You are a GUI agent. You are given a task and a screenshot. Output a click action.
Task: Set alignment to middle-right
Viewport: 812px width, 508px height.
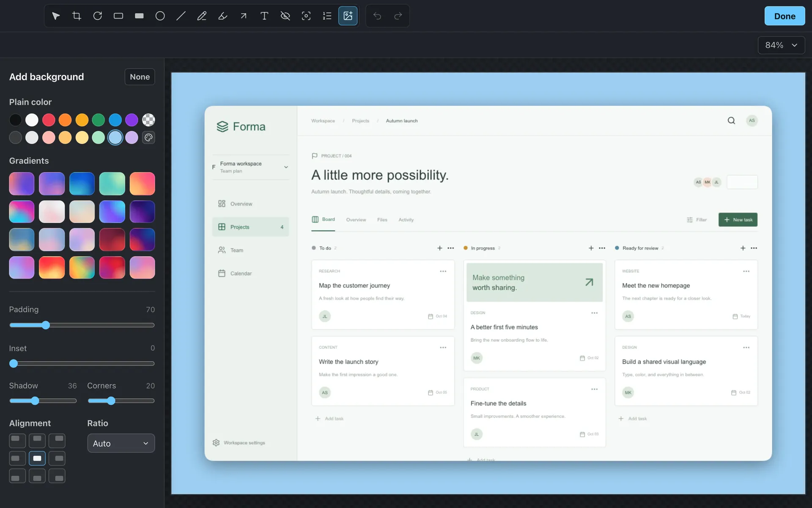[x=57, y=458]
